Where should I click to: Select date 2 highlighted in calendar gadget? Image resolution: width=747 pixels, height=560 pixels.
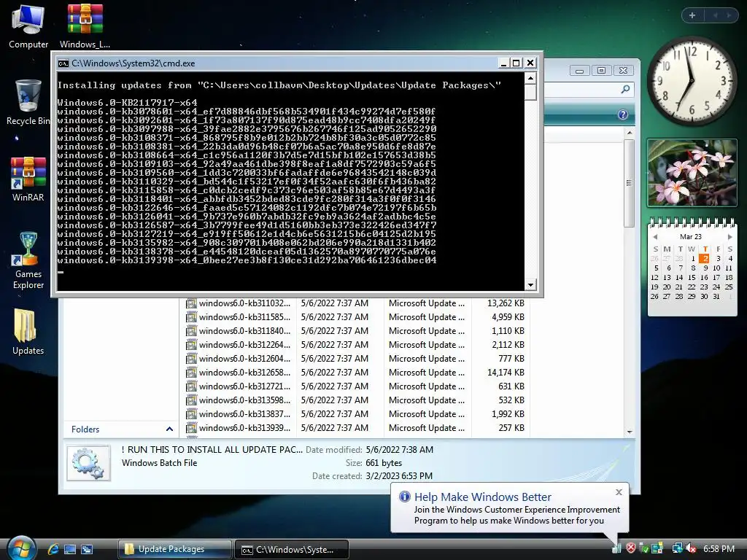(x=705, y=259)
